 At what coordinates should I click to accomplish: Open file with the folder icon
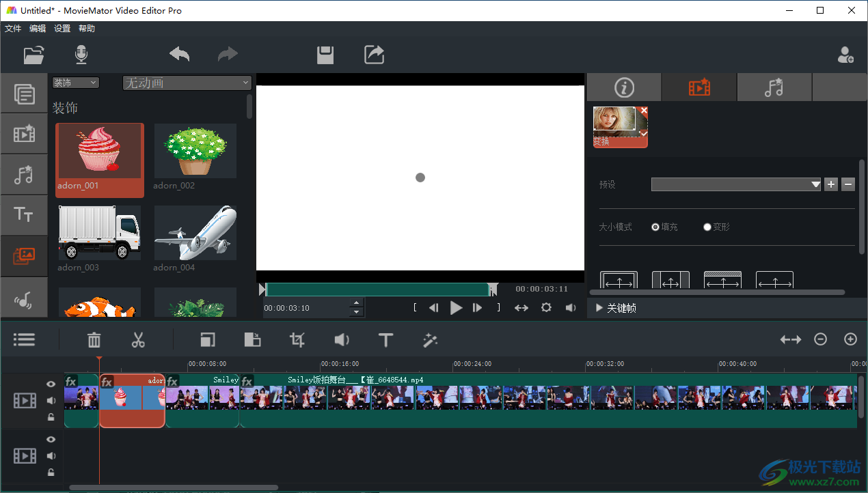click(33, 55)
